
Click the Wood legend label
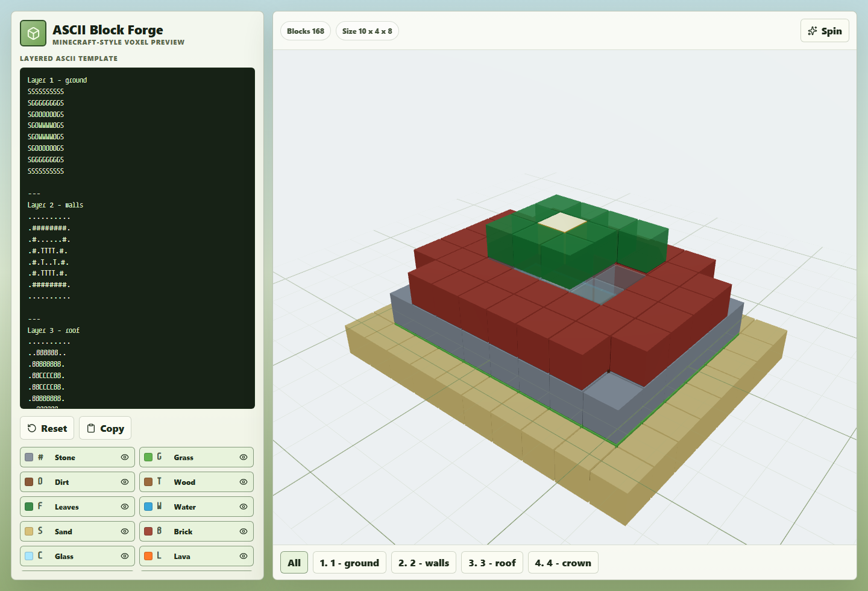[184, 482]
